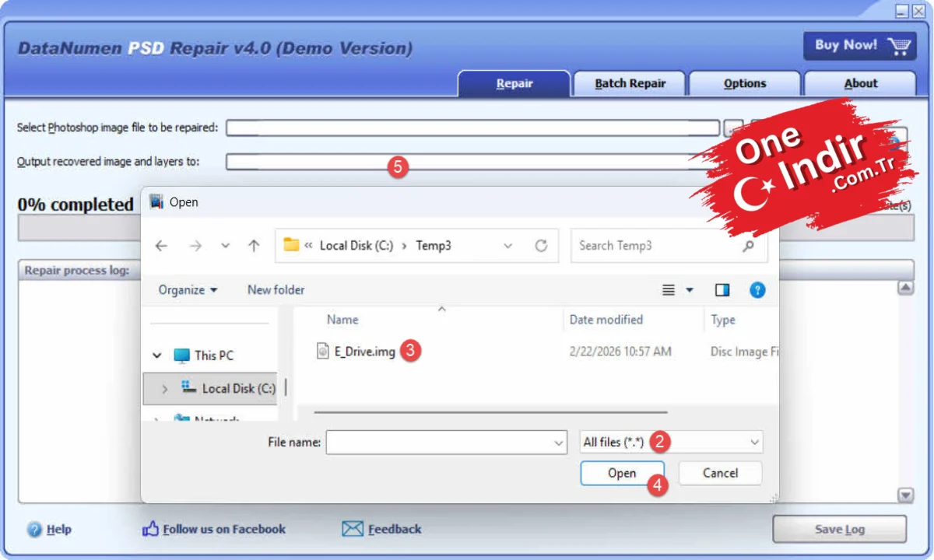The height and width of the screenshot is (560, 934).
Task: Refresh the Temp3 folder view
Action: [542, 246]
